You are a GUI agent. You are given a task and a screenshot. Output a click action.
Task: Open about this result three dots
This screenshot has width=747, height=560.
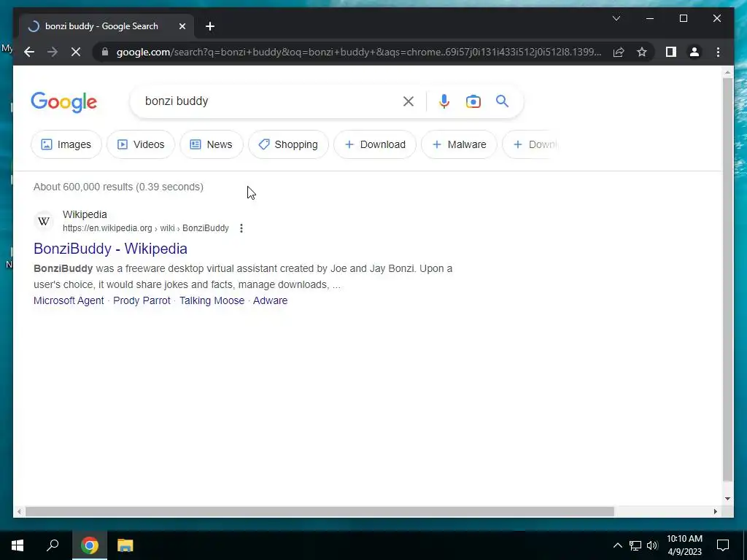click(x=241, y=228)
